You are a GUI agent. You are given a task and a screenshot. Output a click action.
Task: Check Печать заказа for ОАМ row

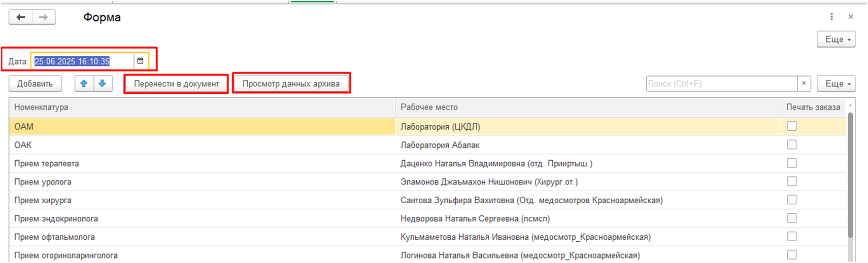(791, 126)
